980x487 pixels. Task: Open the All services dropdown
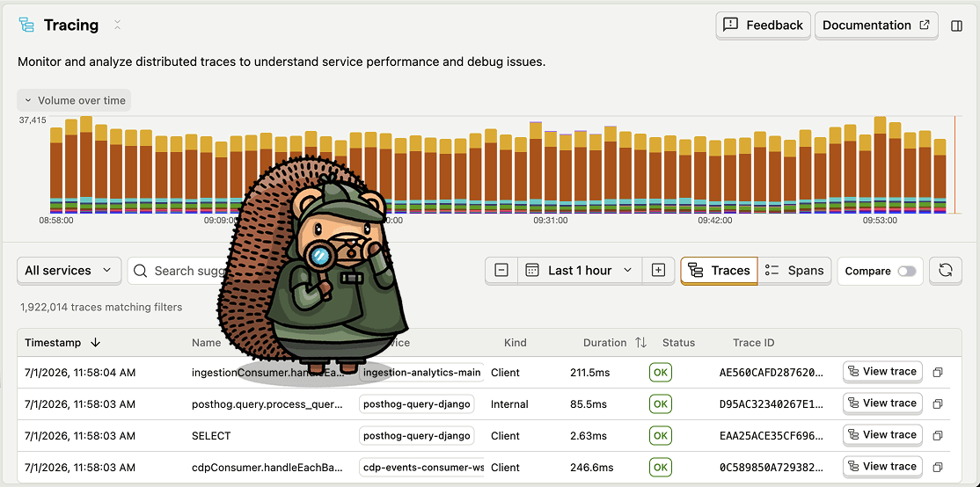click(69, 271)
